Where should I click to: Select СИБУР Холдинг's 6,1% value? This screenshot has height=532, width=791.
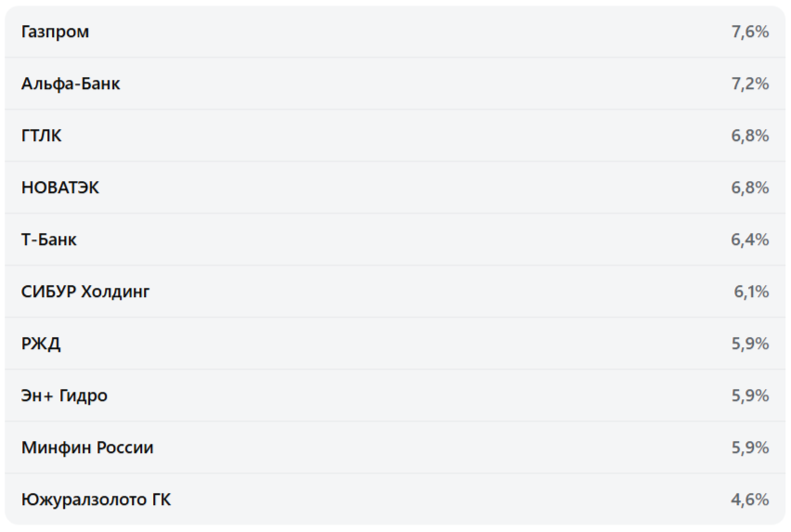(751, 292)
